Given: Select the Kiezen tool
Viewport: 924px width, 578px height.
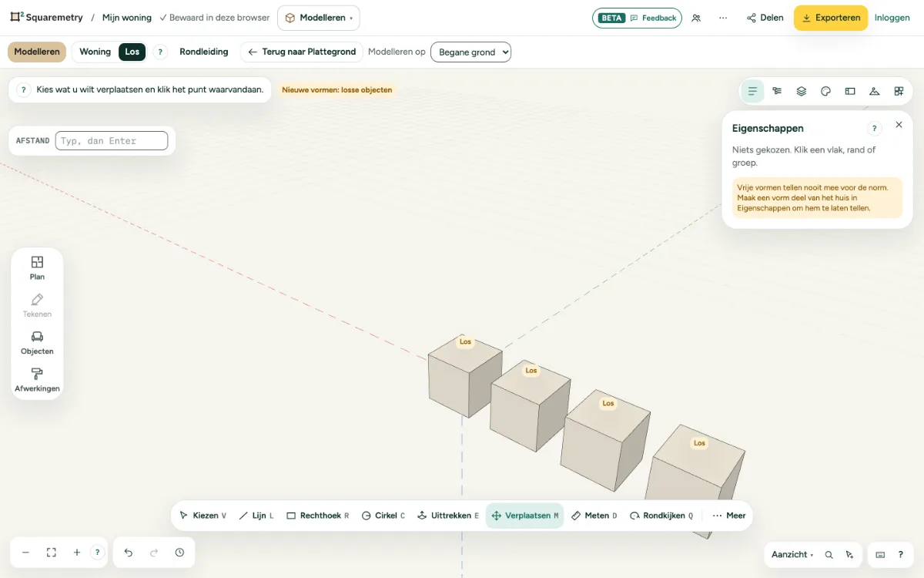Looking at the screenshot, I should [203, 516].
